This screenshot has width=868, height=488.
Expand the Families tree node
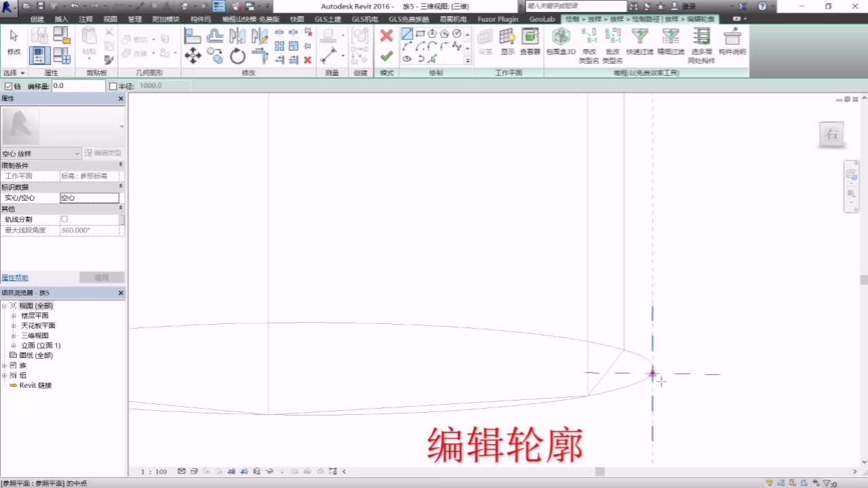coord(4,365)
